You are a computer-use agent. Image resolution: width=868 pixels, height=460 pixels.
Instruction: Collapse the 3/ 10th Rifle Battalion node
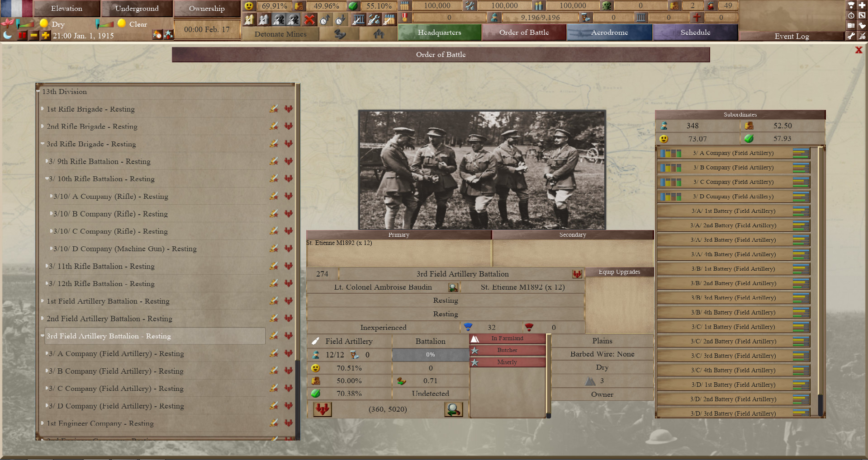(47, 178)
